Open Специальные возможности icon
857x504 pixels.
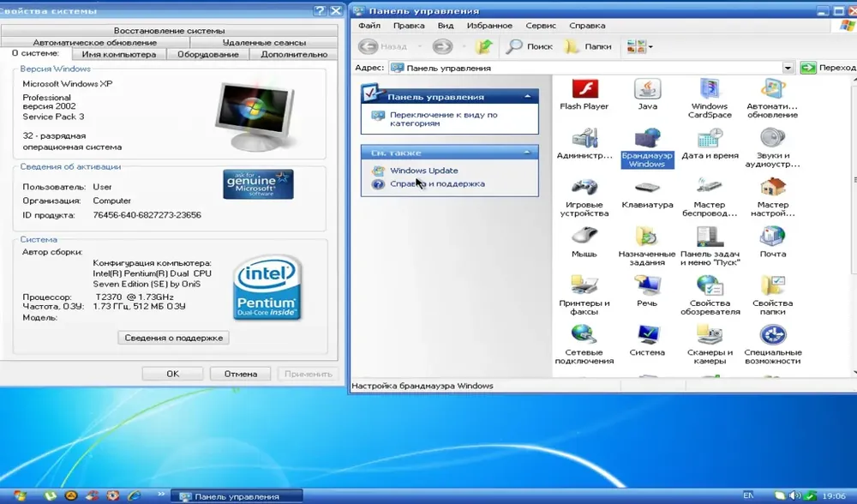pyautogui.click(x=772, y=345)
